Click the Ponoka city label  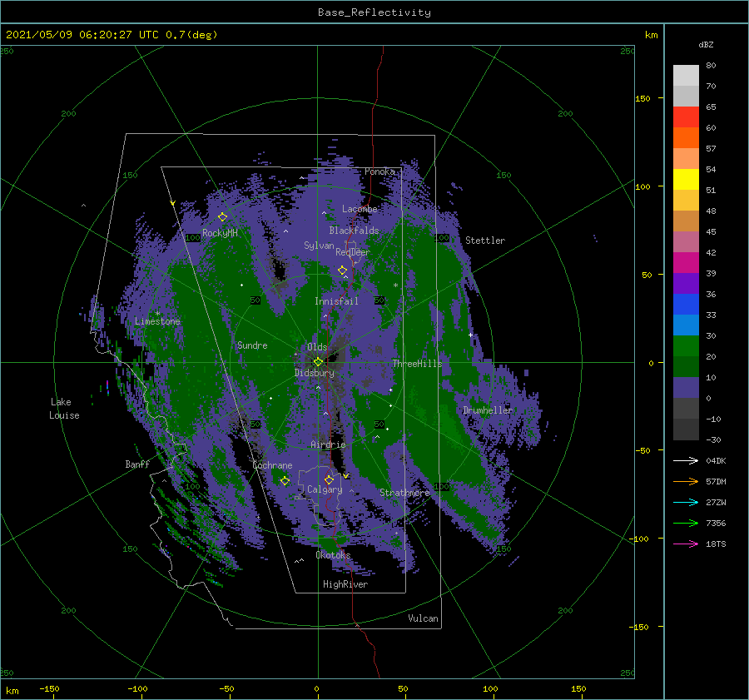379,171
